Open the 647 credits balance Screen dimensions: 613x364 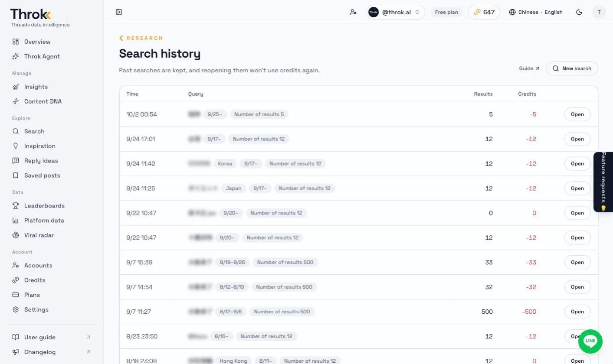(x=484, y=12)
